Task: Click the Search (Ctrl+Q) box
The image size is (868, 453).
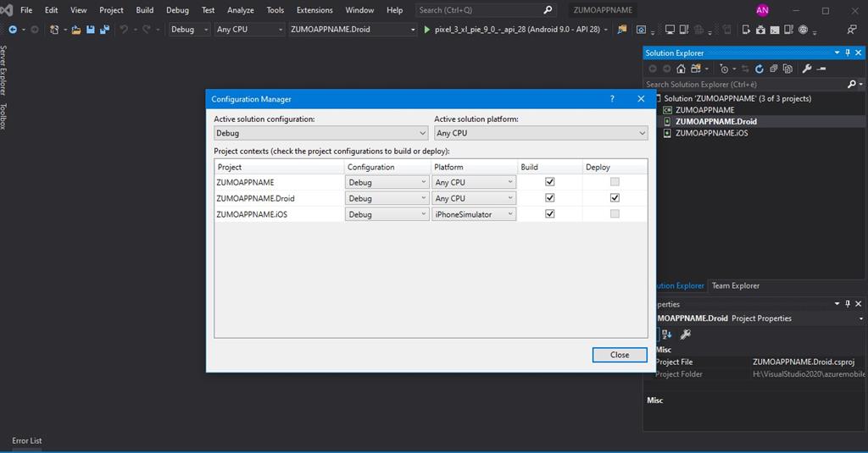Action: coord(486,10)
